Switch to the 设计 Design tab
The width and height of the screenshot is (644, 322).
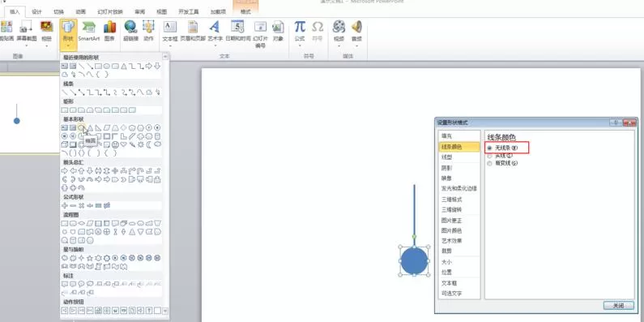(x=37, y=12)
